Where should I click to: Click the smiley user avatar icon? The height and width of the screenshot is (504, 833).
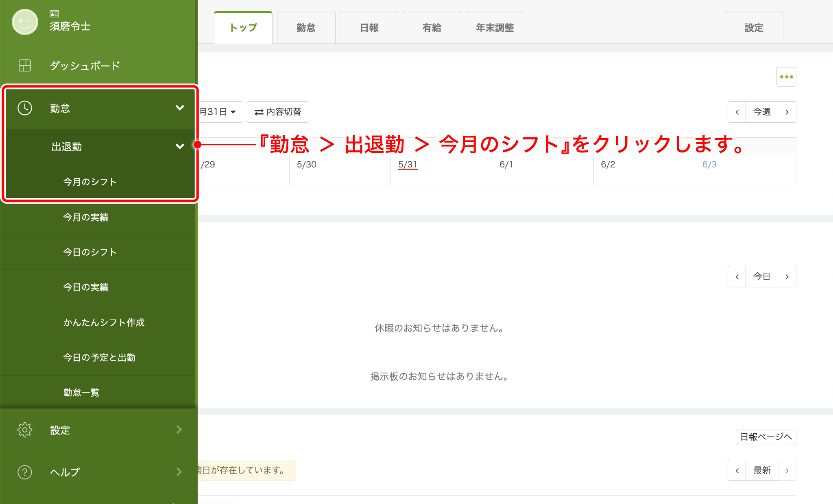click(x=25, y=22)
